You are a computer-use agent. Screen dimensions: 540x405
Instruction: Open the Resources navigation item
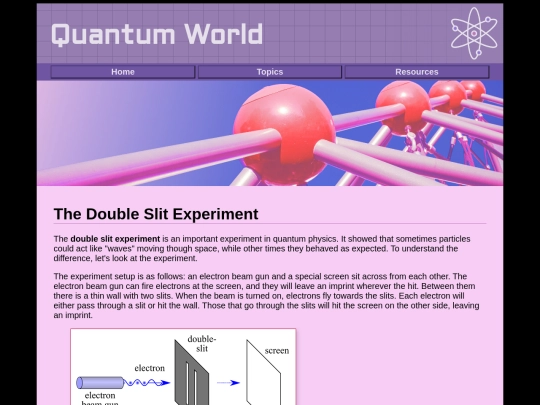point(417,72)
